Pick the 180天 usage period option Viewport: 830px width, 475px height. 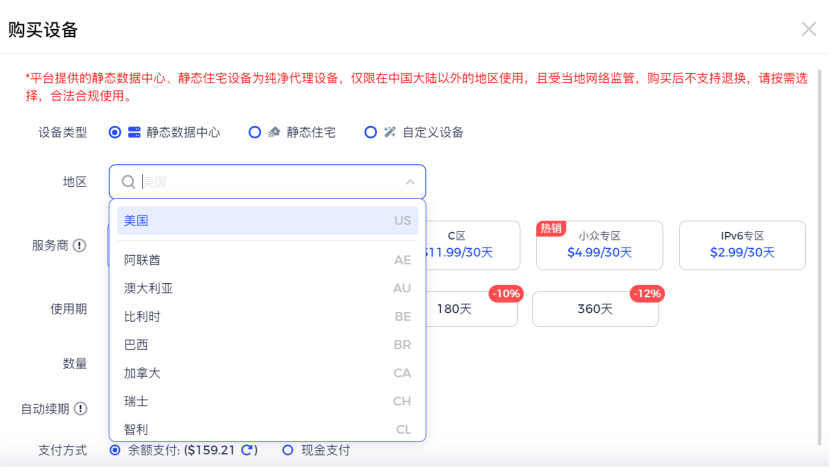click(x=472, y=309)
